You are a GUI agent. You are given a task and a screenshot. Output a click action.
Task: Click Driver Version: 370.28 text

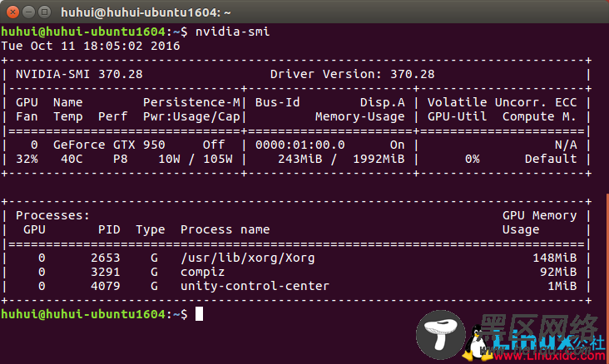tap(352, 74)
